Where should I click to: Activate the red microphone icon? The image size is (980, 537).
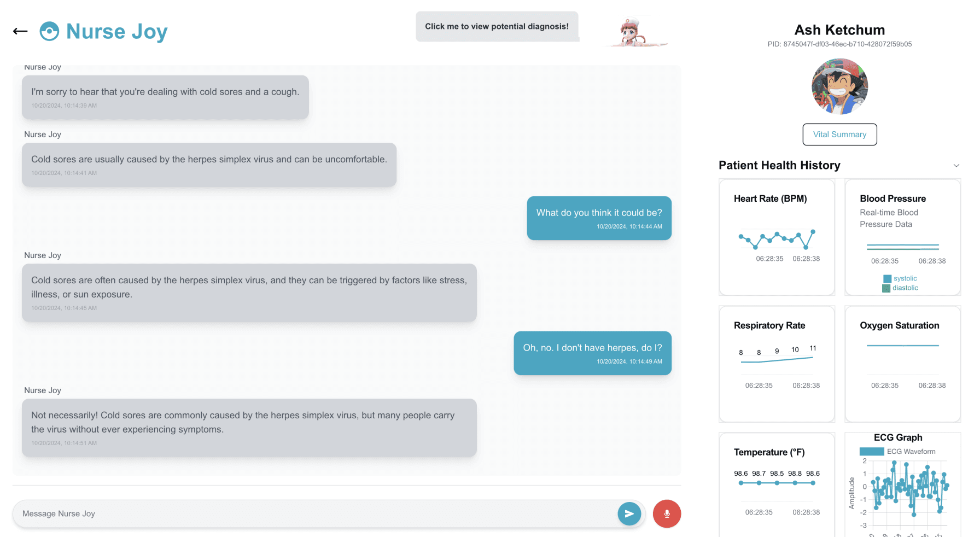pos(667,513)
